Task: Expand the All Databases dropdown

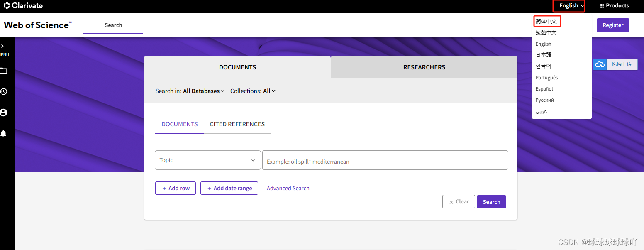Action: coord(204,91)
